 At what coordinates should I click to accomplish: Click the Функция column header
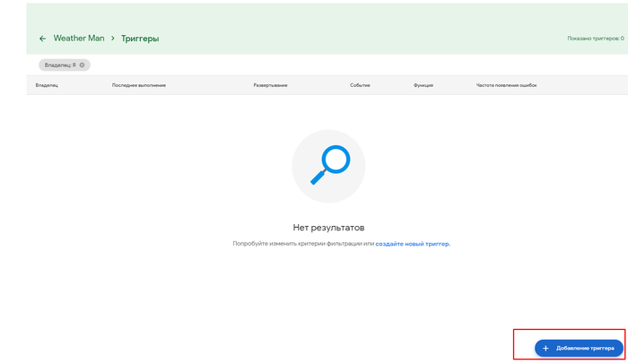[x=423, y=85]
